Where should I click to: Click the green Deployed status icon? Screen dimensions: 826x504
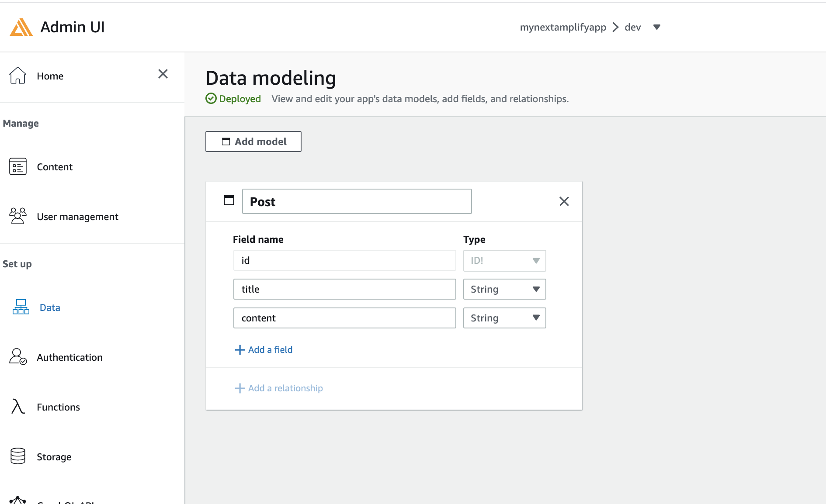(x=212, y=99)
